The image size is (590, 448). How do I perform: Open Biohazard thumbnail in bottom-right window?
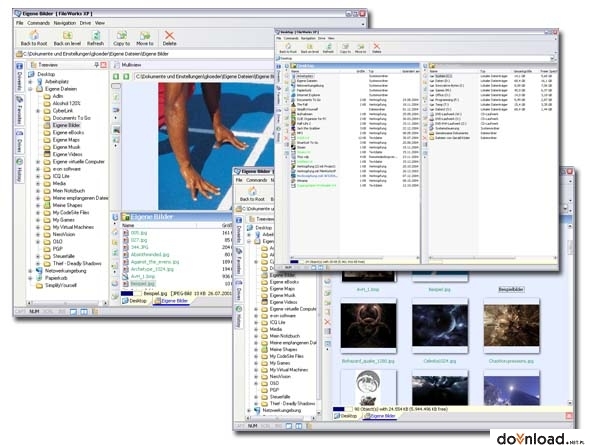pos(368,326)
